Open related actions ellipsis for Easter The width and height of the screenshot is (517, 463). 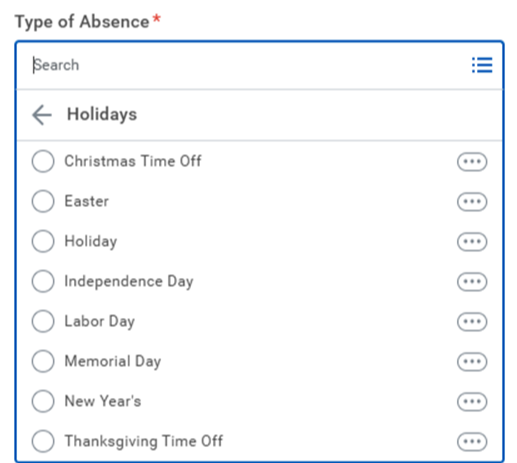(x=472, y=202)
